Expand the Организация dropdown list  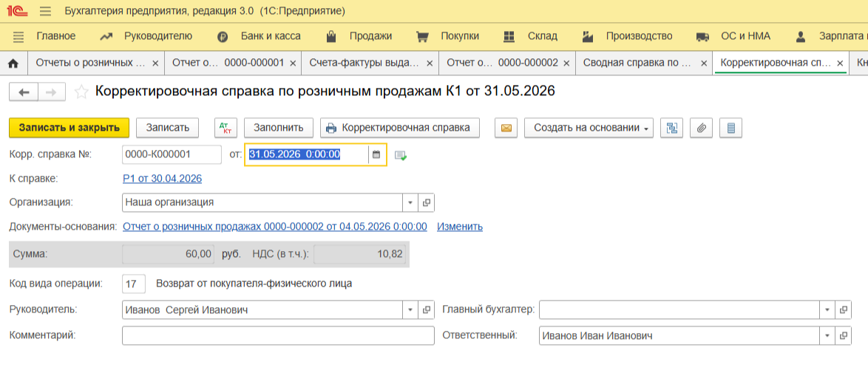411,202
